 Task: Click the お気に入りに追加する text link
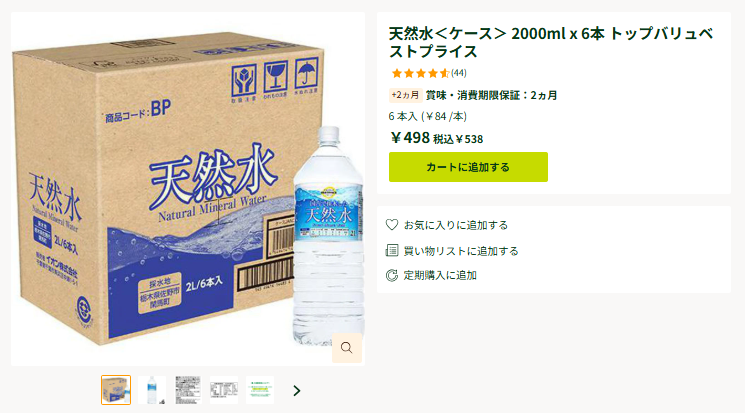[x=456, y=225]
